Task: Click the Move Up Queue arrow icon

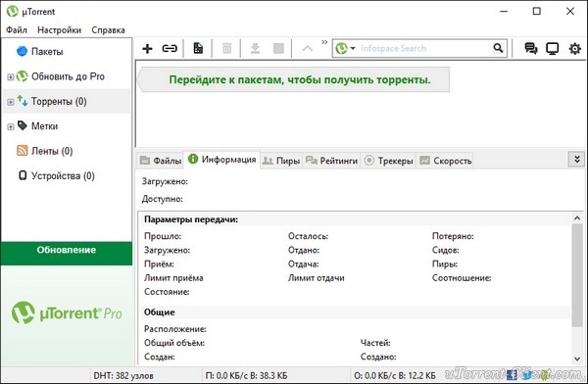Action: [x=307, y=48]
